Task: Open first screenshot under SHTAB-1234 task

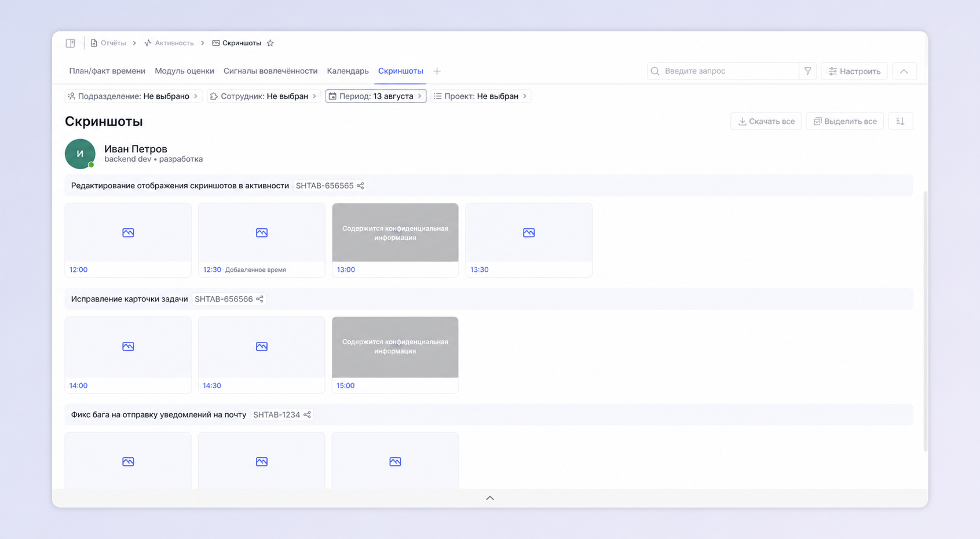Action: (x=128, y=461)
